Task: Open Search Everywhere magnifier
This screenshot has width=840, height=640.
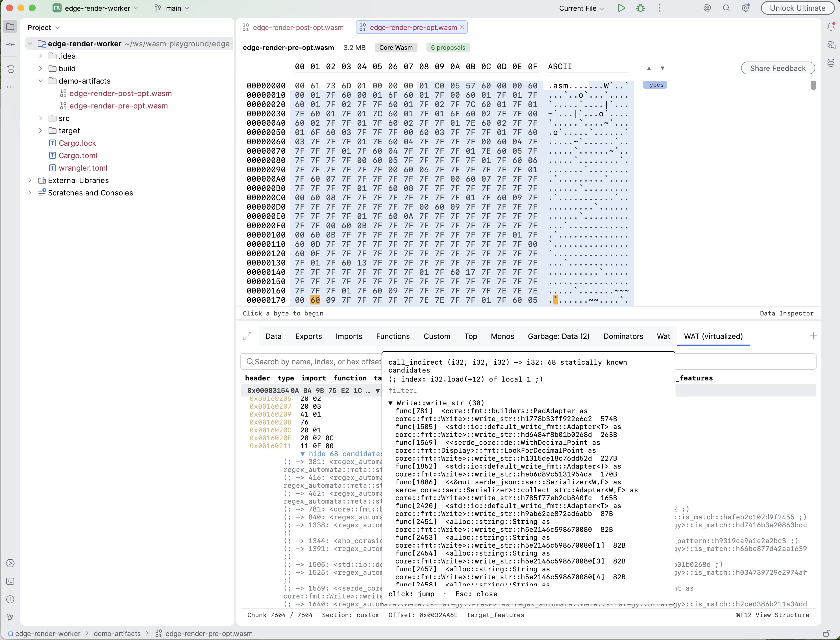Action: click(726, 8)
